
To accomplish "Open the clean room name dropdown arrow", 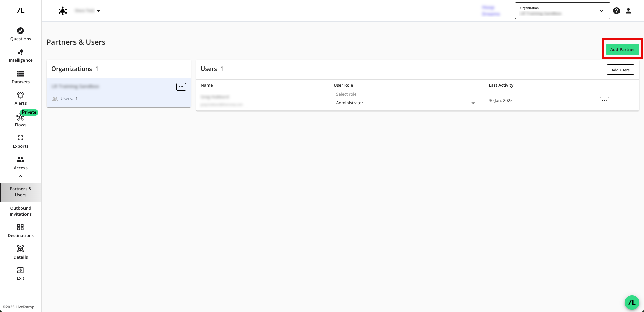I will pos(98,11).
